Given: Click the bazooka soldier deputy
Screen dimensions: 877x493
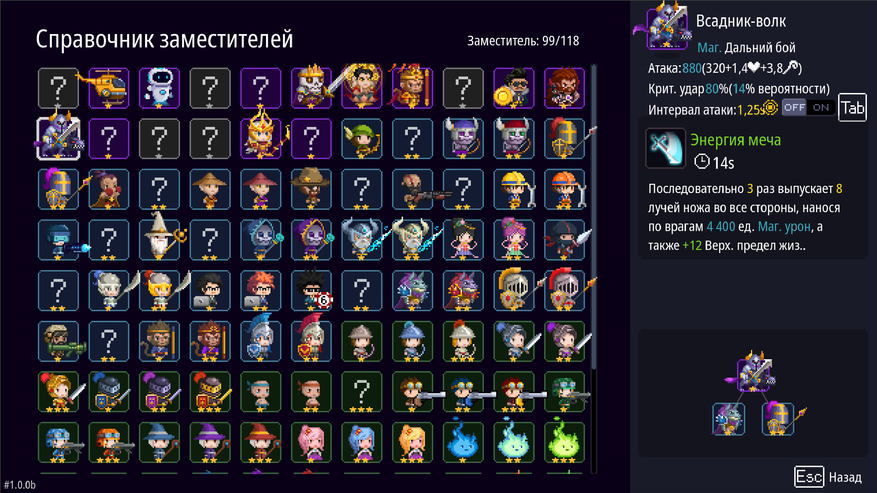Looking at the screenshot, I should [x=58, y=341].
